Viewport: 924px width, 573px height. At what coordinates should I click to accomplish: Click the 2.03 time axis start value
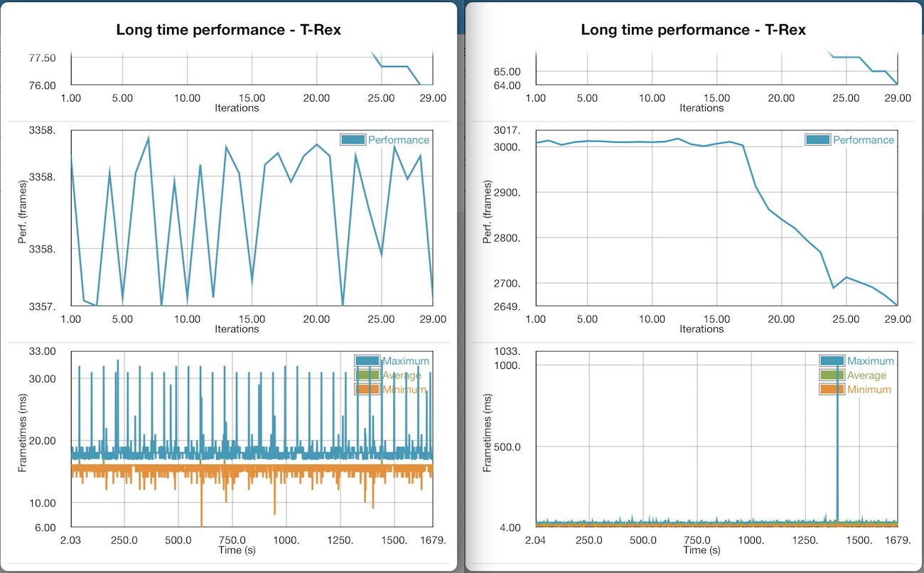click(70, 540)
